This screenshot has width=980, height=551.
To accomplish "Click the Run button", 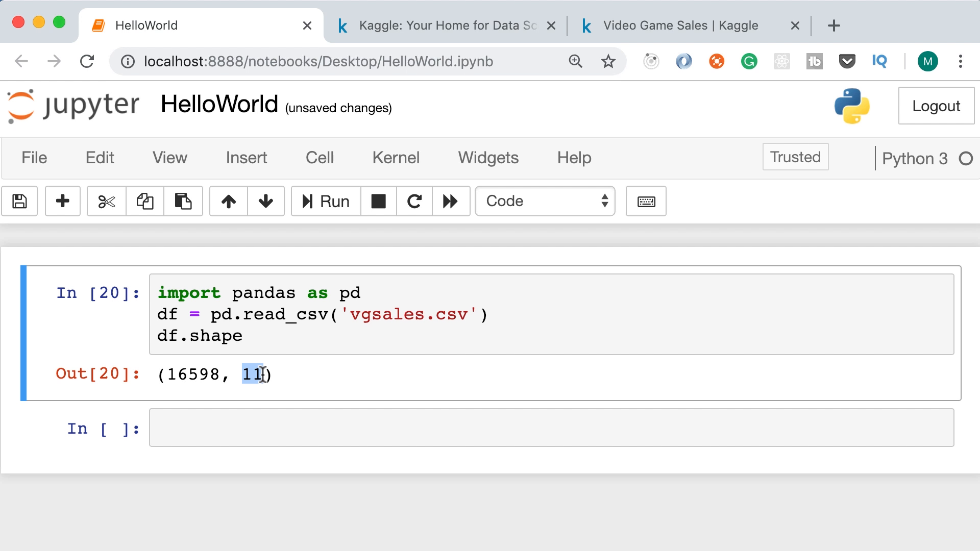I will pos(326,201).
